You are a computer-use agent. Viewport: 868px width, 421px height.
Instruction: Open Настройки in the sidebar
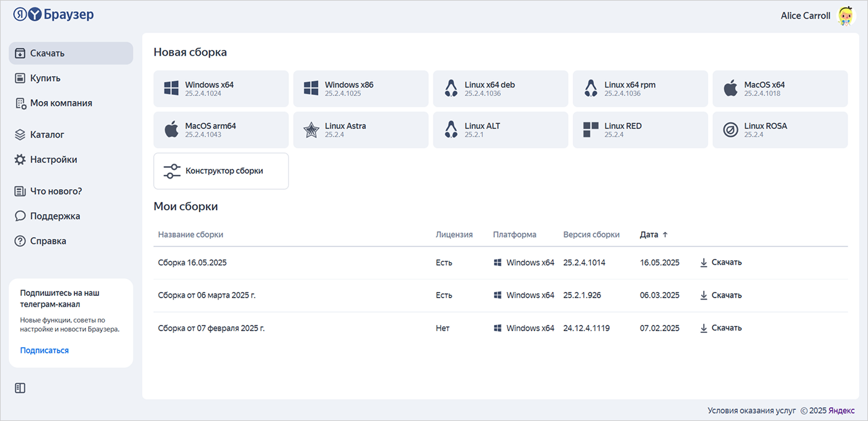[x=53, y=159]
